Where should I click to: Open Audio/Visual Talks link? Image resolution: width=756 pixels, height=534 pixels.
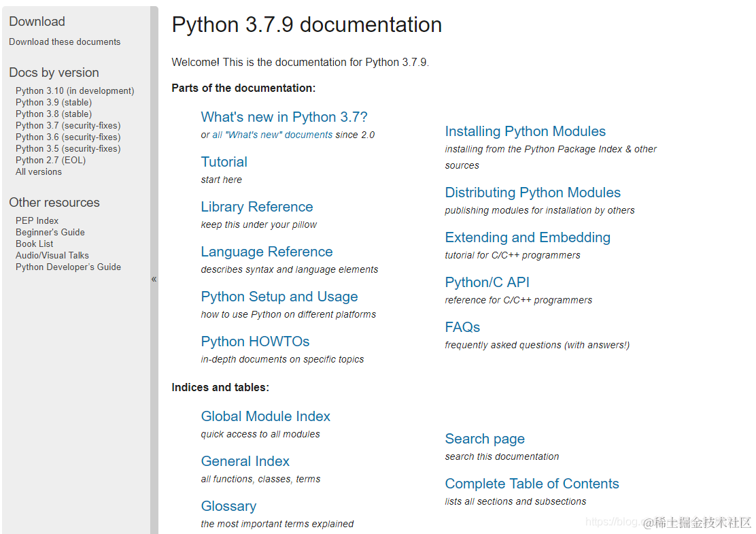pyautogui.click(x=52, y=255)
